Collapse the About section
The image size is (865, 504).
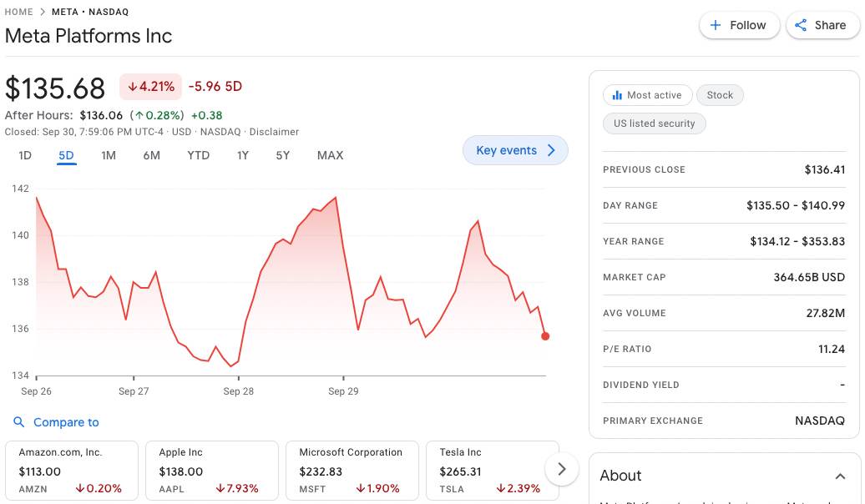840,476
